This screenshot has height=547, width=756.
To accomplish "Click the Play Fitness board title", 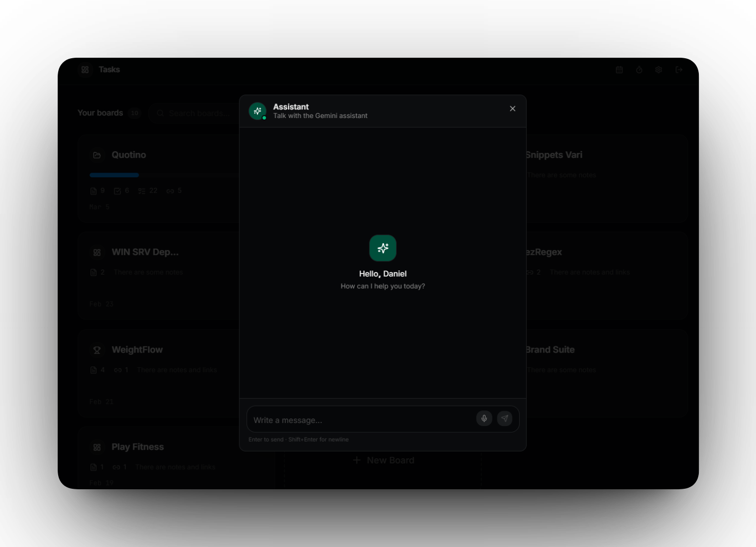I will 138,447.
